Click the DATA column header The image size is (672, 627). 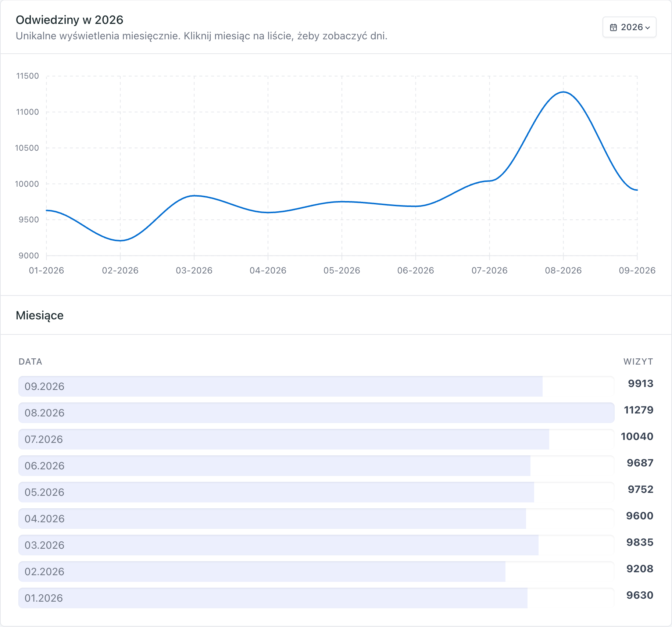tap(31, 362)
